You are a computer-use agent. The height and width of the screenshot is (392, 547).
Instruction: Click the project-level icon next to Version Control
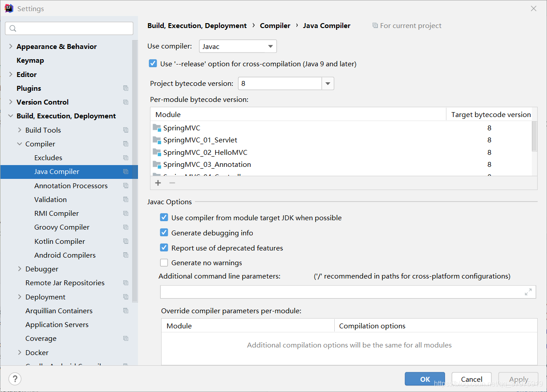126,102
